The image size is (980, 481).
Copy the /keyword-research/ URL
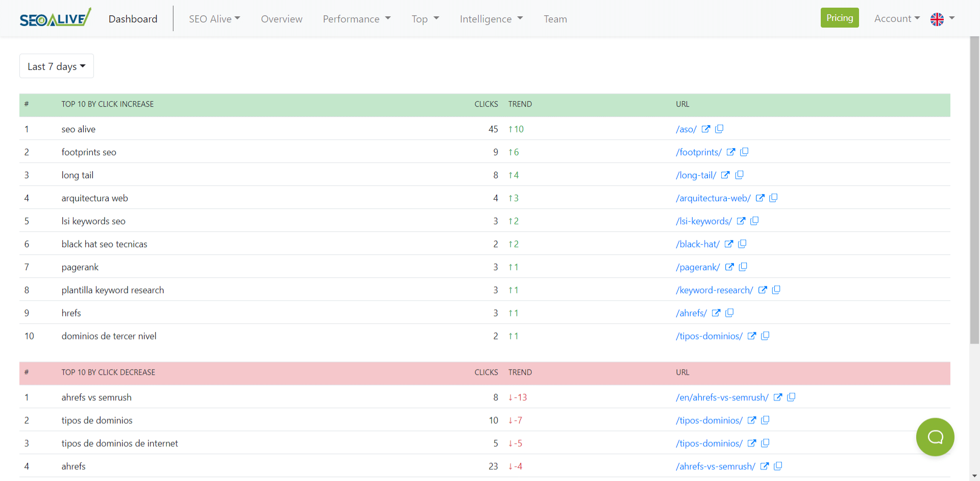(x=776, y=290)
